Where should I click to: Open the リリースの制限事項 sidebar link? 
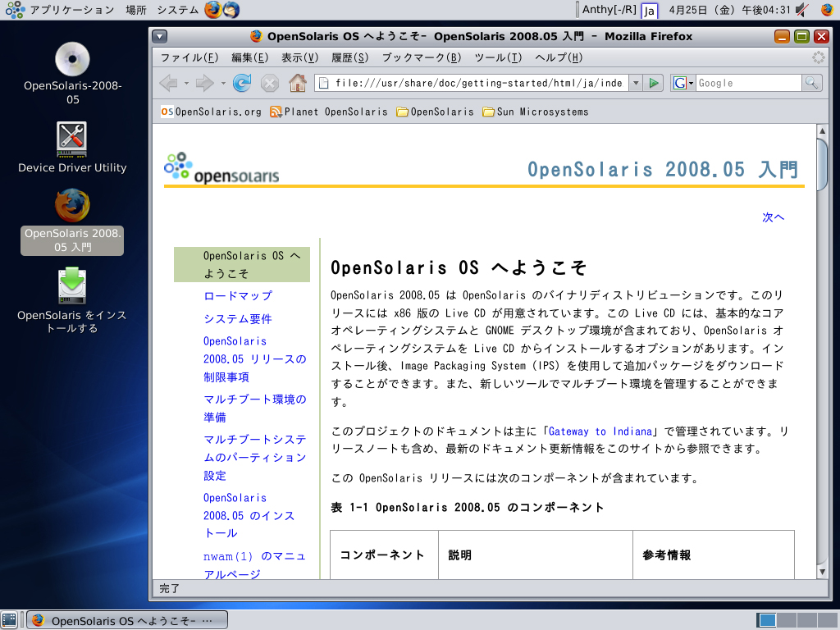click(254, 359)
